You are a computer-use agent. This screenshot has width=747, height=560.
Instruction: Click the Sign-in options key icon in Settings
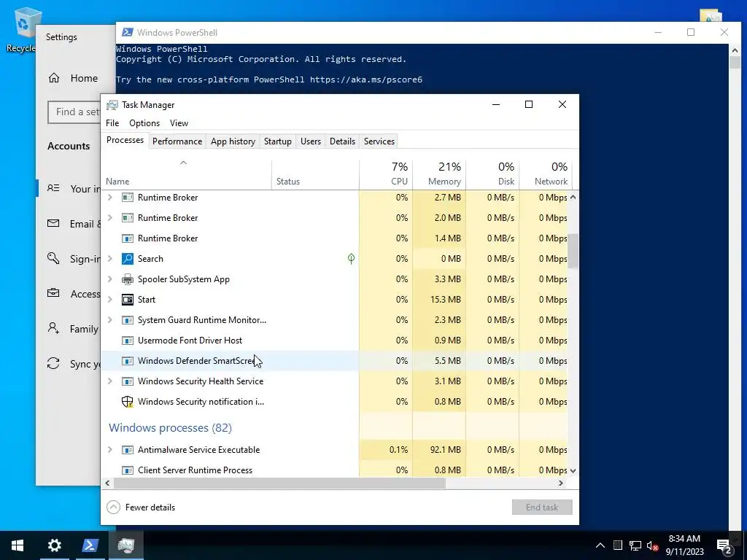pyautogui.click(x=53, y=258)
